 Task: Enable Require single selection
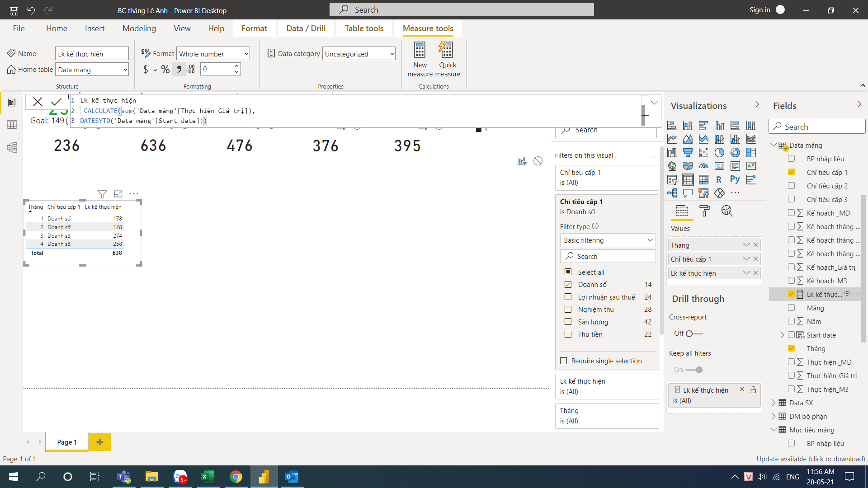click(x=563, y=361)
